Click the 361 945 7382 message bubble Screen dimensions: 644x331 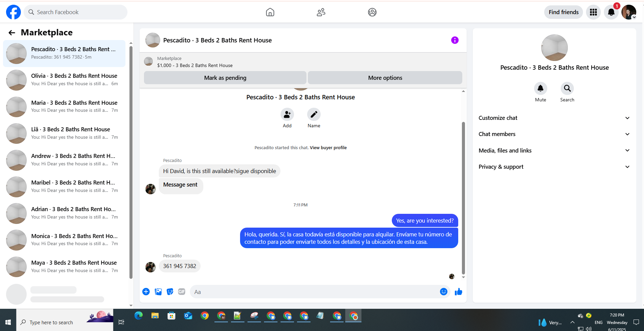click(x=180, y=266)
